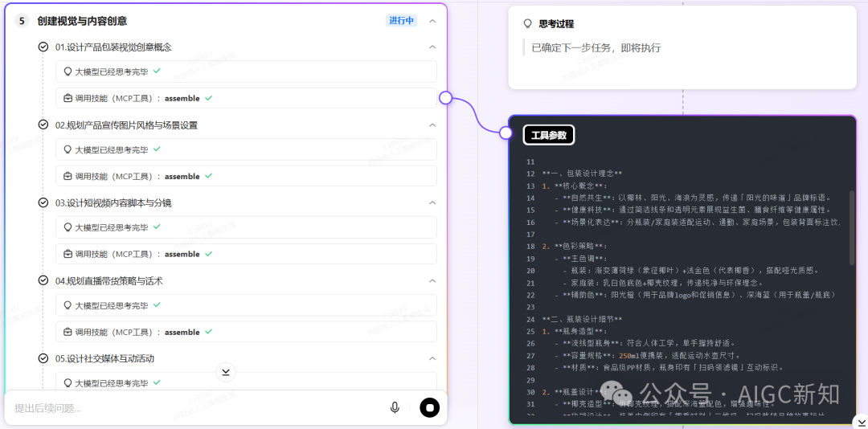Click green checkmark in subtask 03 assemble row

209,254
